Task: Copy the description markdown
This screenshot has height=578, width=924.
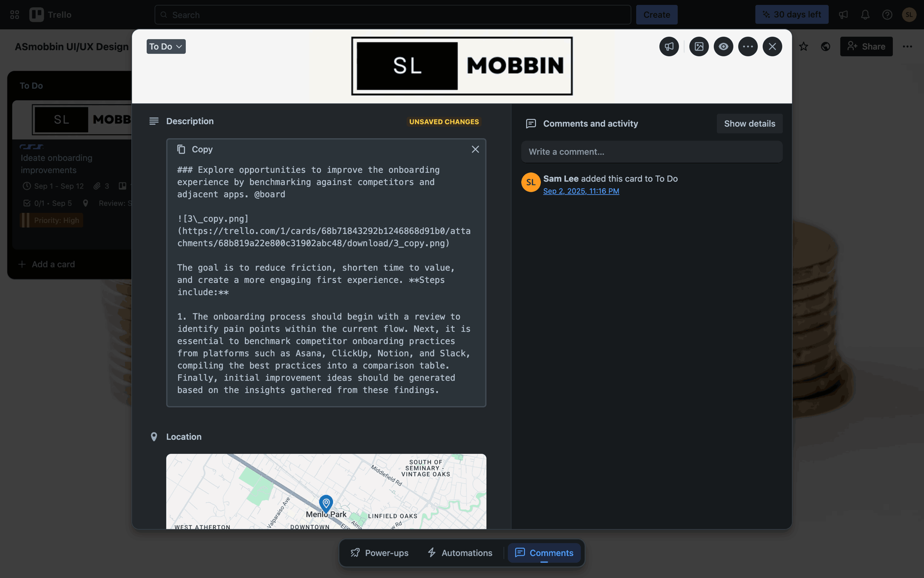Action: coord(195,149)
